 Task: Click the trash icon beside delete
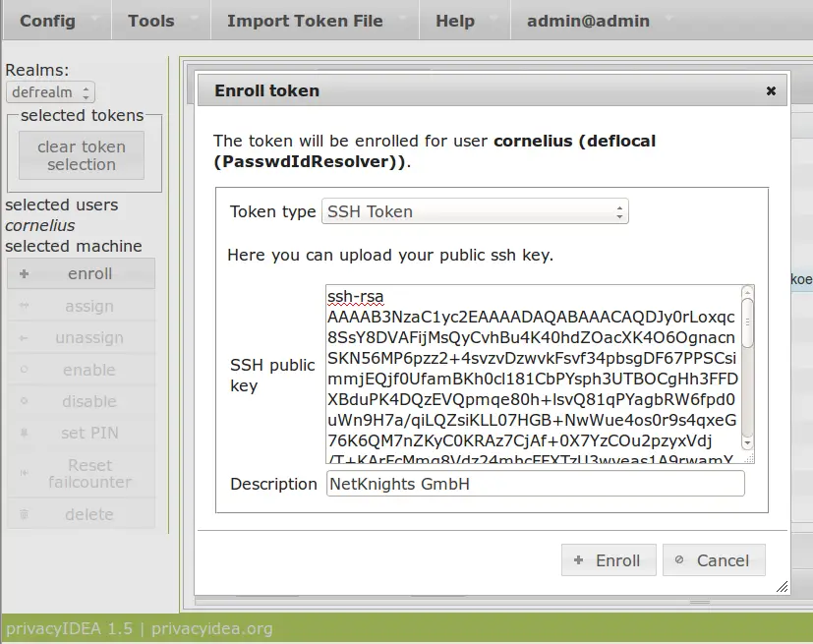24,514
